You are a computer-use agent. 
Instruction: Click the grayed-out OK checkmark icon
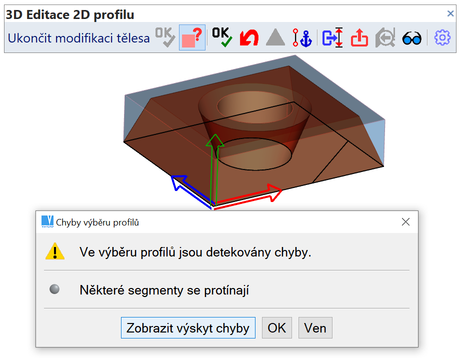click(x=165, y=37)
